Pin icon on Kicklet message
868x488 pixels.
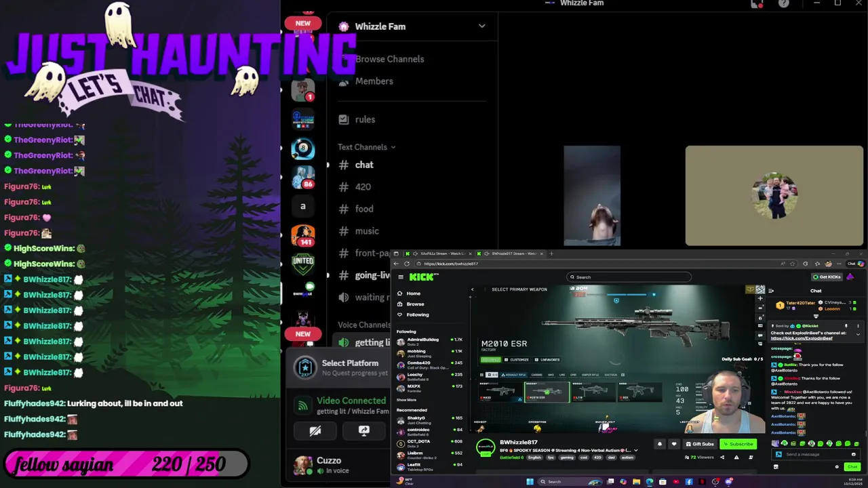click(x=846, y=326)
